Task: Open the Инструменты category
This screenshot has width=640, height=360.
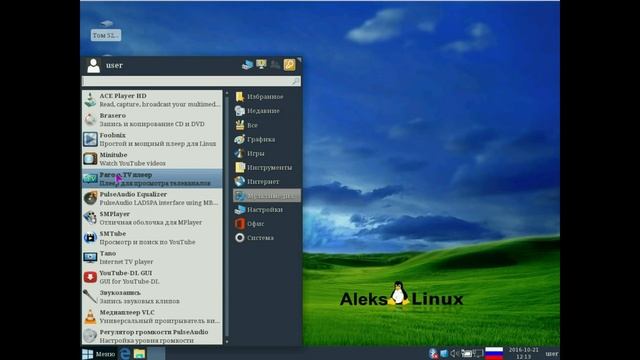Action: pyautogui.click(x=267, y=167)
